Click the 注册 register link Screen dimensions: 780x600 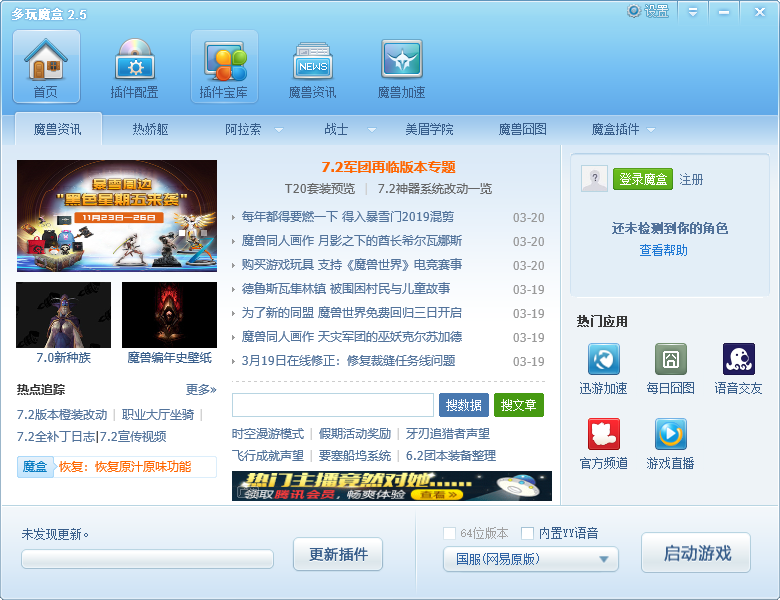(691, 180)
